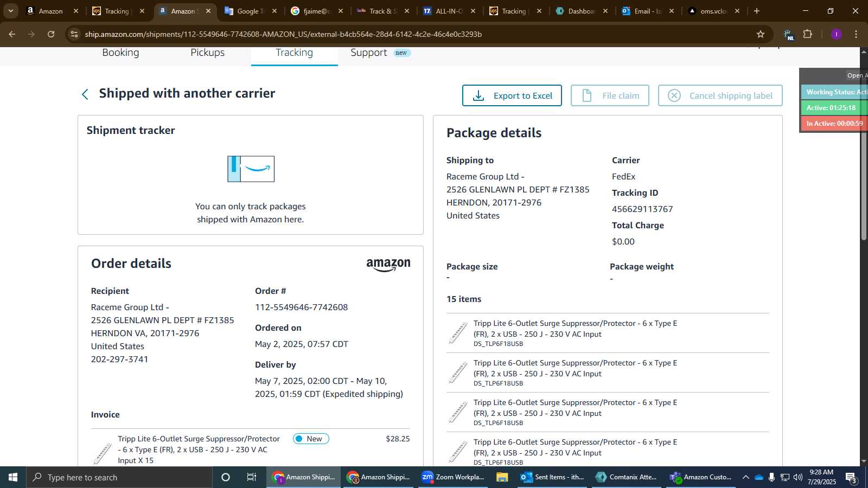Open the Booking tab

tap(120, 53)
